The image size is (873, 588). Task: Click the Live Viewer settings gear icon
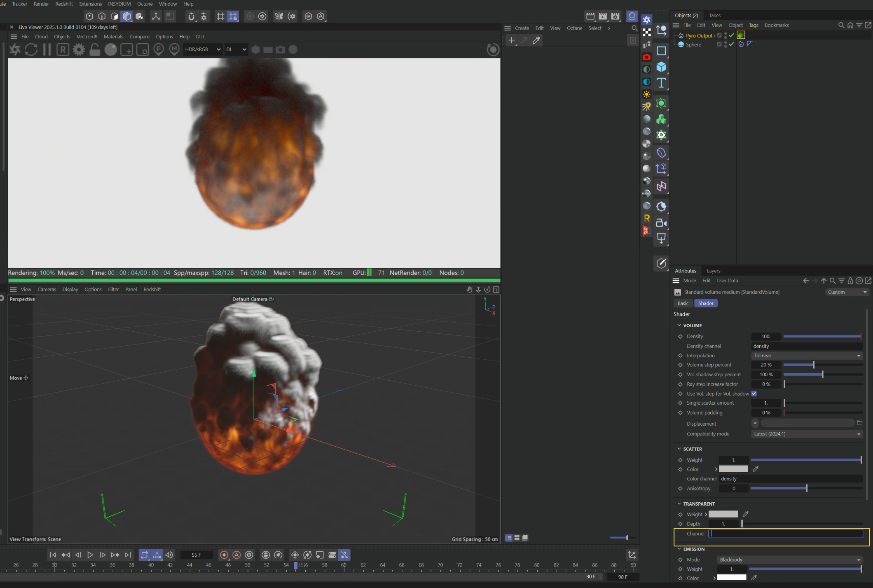pyautogui.click(x=79, y=49)
